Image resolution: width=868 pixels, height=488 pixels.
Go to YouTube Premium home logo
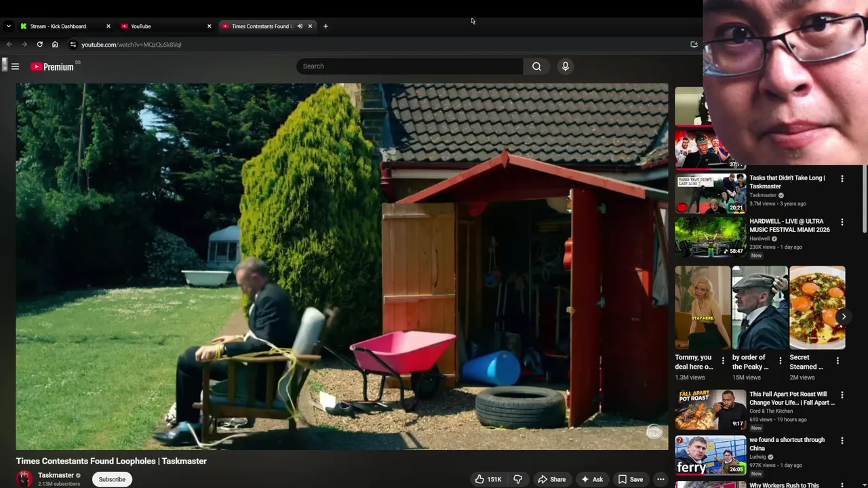52,66
